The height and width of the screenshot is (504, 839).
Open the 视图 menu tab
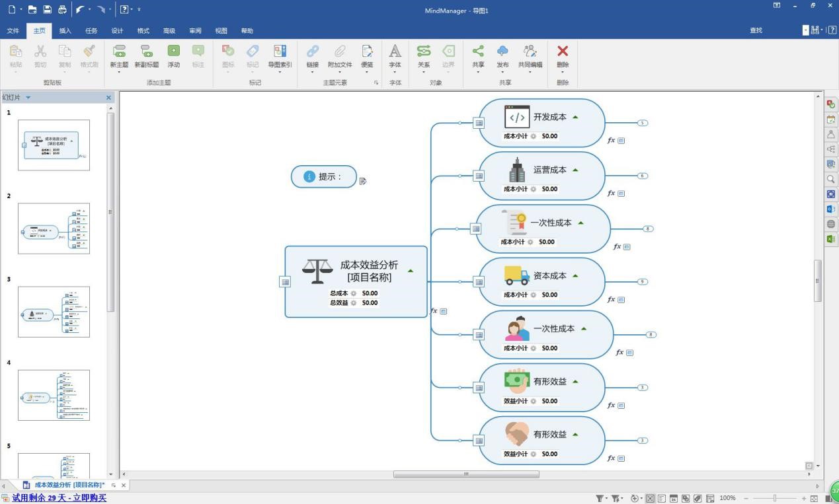(221, 30)
